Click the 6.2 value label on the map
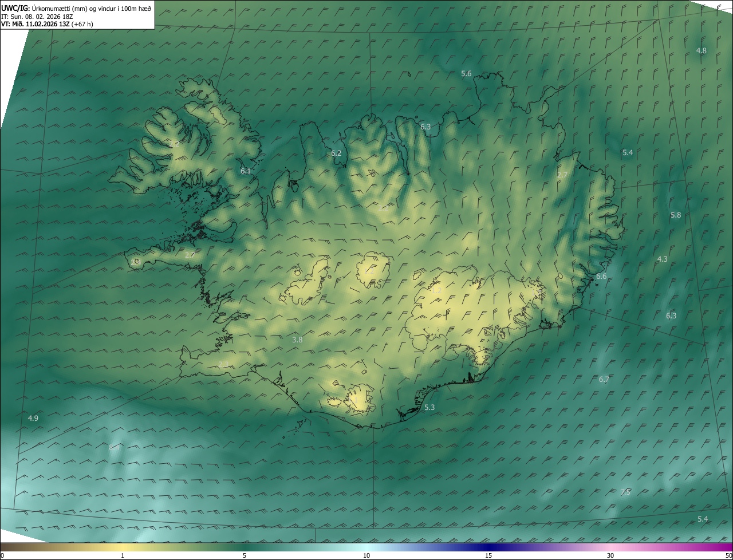 336,153
